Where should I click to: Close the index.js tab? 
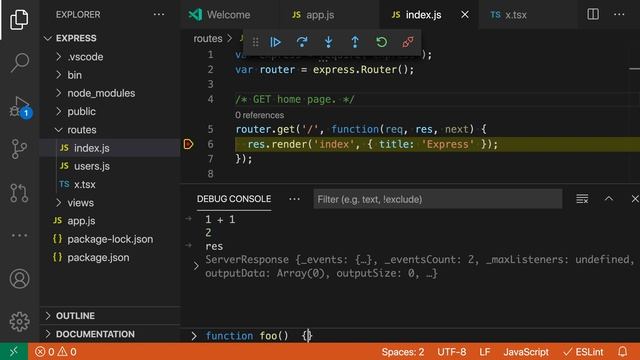pos(465,15)
